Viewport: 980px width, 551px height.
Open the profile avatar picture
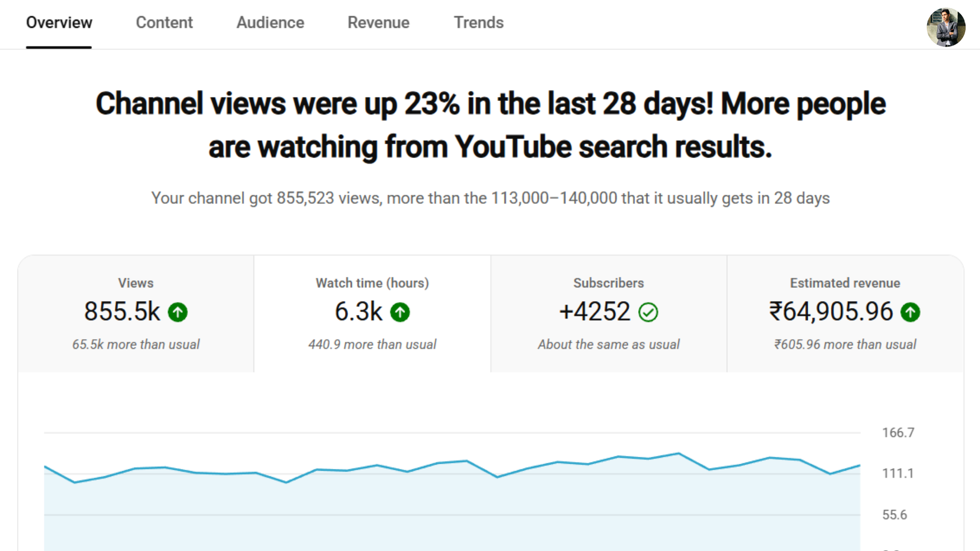coord(946,27)
